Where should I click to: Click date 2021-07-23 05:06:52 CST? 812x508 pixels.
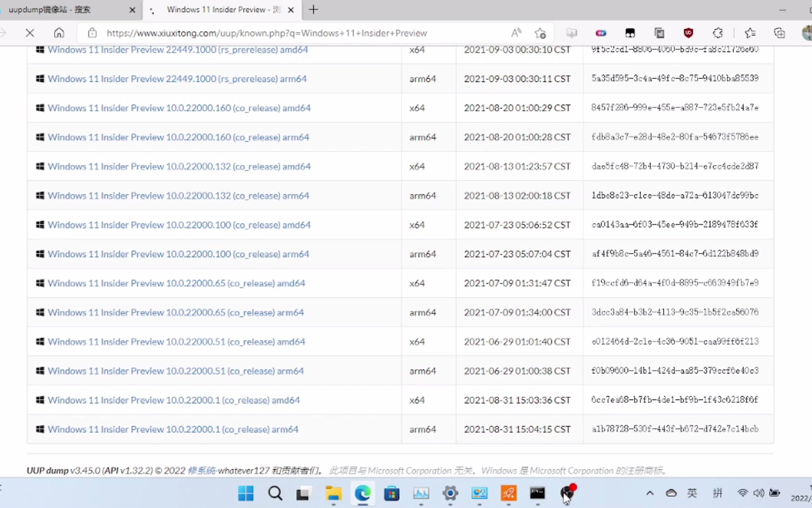tap(517, 225)
